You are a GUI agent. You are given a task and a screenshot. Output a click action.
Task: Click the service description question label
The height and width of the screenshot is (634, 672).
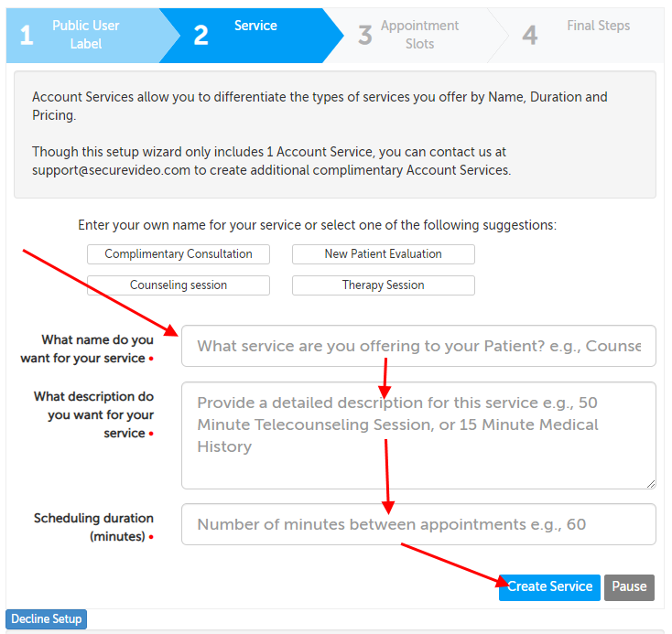pyautogui.click(x=94, y=414)
